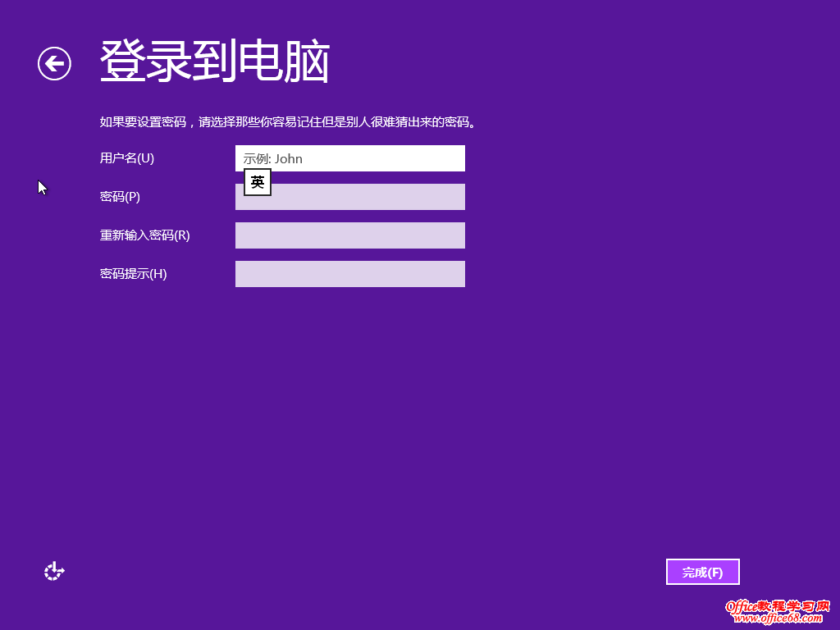This screenshot has width=840, height=630.
Task: Switch input language via the 英 badge
Action: click(256, 182)
